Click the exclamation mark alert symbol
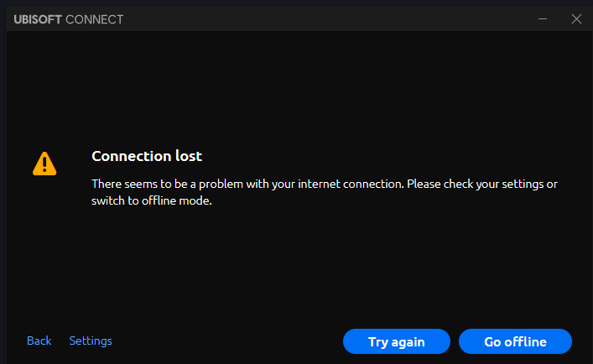Viewport: 593px width, 364px height. click(44, 164)
